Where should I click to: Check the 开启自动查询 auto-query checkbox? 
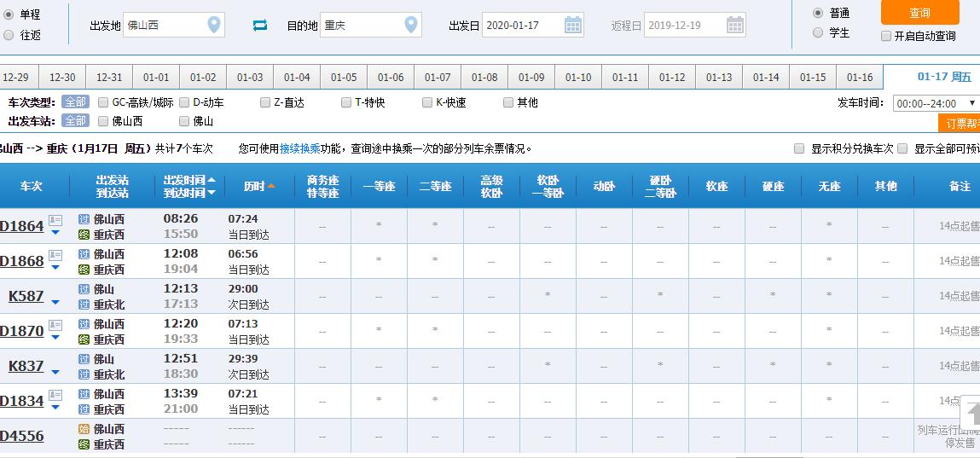click(886, 36)
